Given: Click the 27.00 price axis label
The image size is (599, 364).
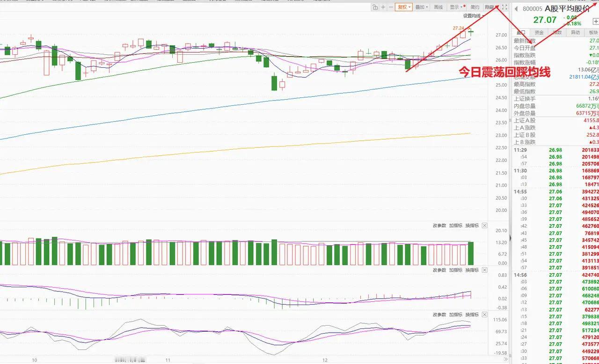Looking at the screenshot, I should click(x=501, y=35).
